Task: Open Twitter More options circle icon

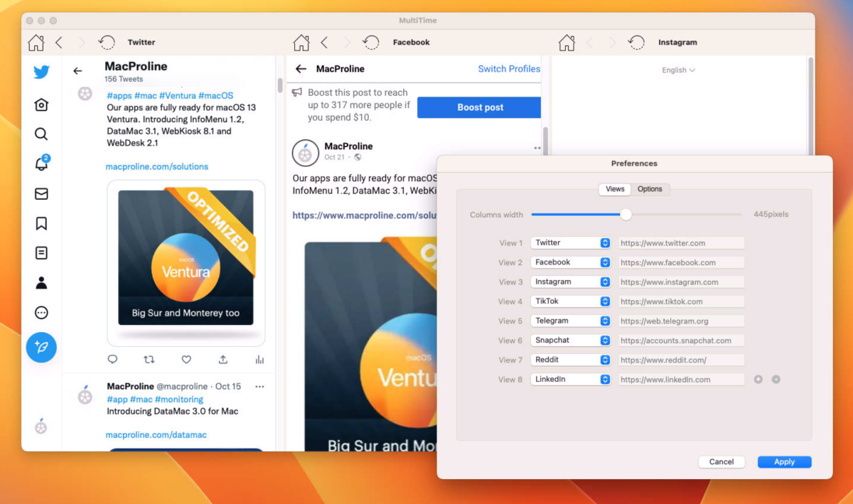Action: 41,313
